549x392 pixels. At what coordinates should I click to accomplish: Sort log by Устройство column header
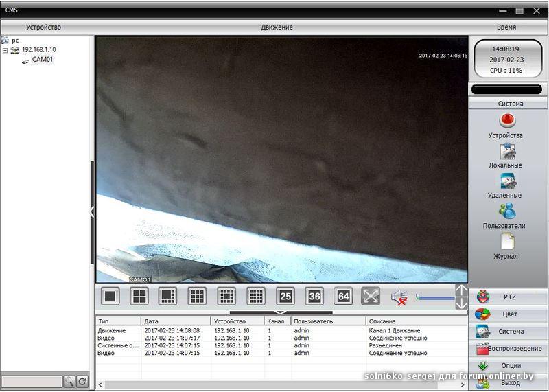point(237,321)
